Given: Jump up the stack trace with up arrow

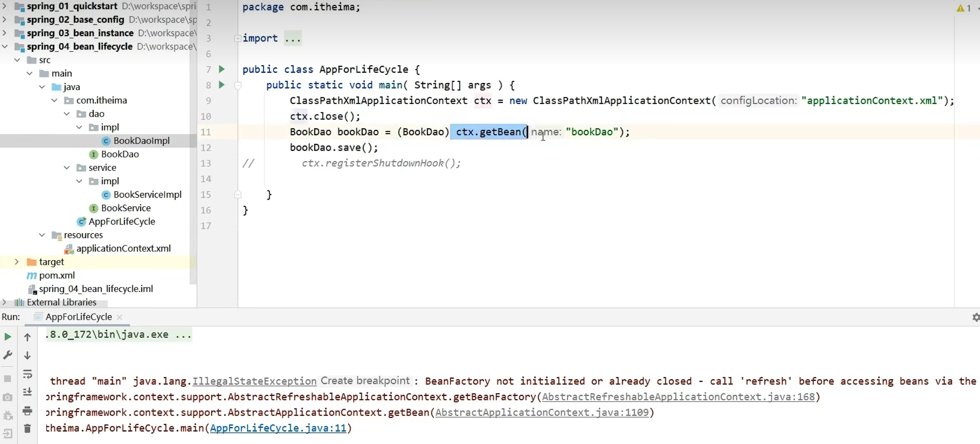Looking at the screenshot, I should tap(27, 337).
